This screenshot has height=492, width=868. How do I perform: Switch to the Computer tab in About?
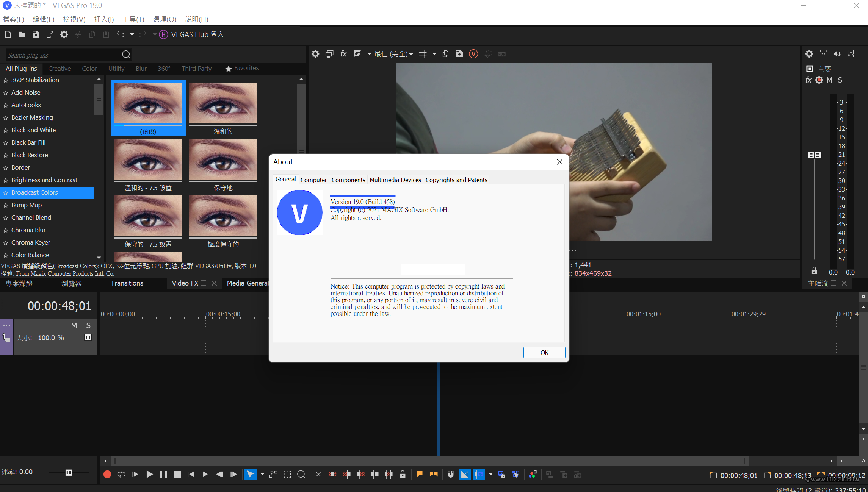coord(313,180)
